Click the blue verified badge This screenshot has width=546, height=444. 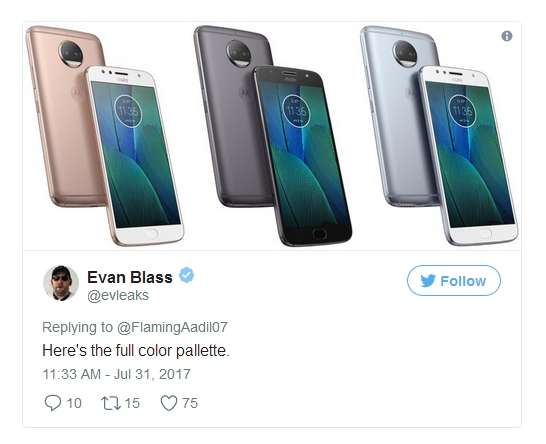pyautogui.click(x=187, y=275)
